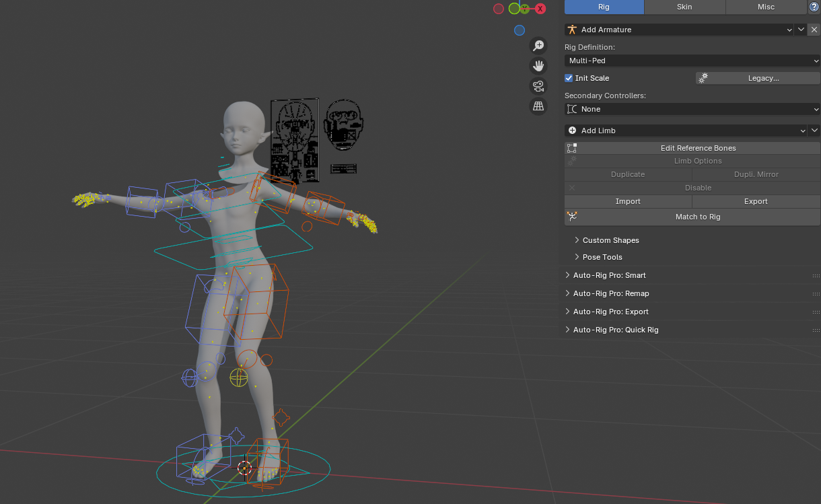Disable the Init Scale checkbox

569,77
